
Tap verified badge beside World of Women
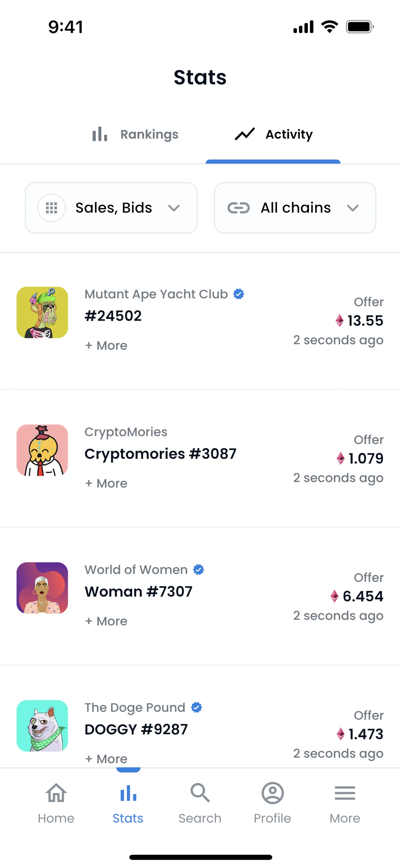tap(198, 570)
